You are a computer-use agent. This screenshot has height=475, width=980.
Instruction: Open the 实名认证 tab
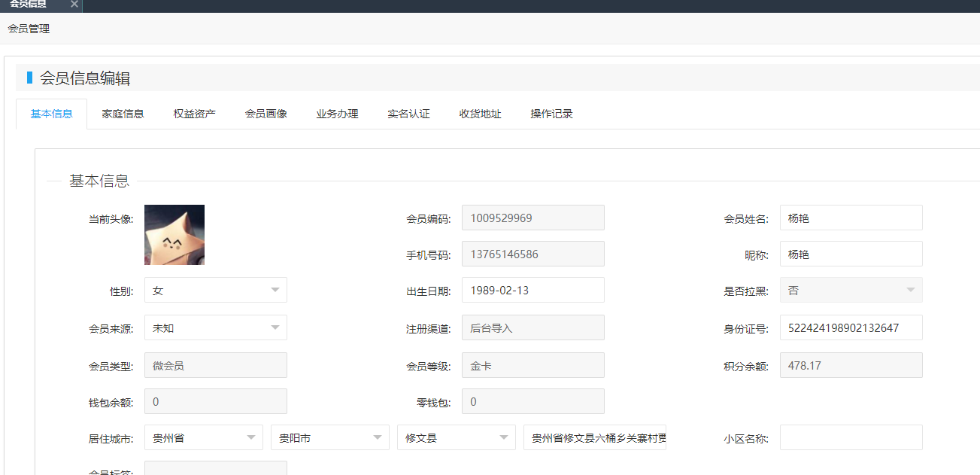408,114
